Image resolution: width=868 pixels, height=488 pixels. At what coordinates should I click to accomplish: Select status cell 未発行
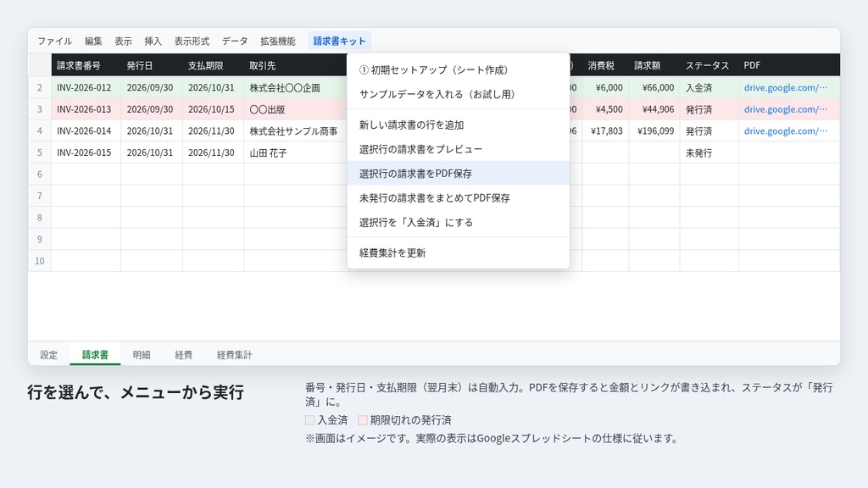point(709,152)
